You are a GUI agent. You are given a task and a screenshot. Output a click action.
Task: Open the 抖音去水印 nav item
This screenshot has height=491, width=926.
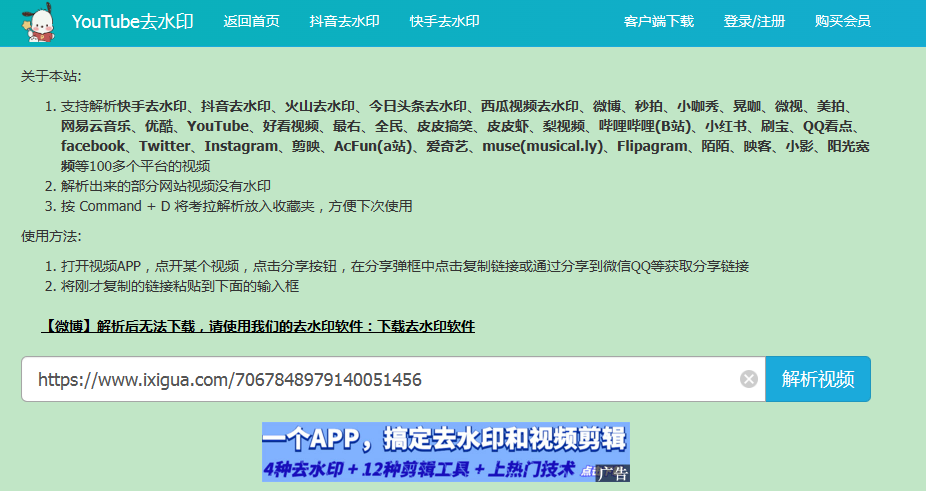344,21
